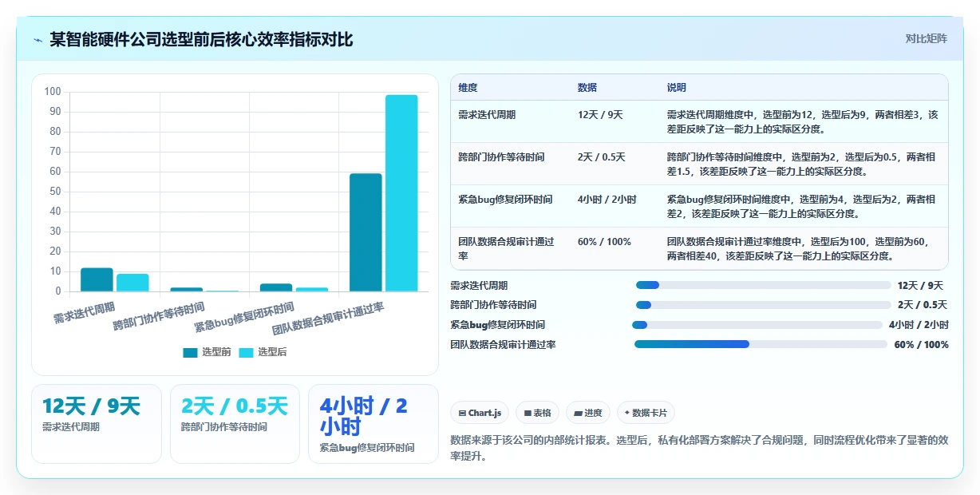Select the Chart.js tag chip
This screenshot has width=980, height=495.
pos(480,413)
